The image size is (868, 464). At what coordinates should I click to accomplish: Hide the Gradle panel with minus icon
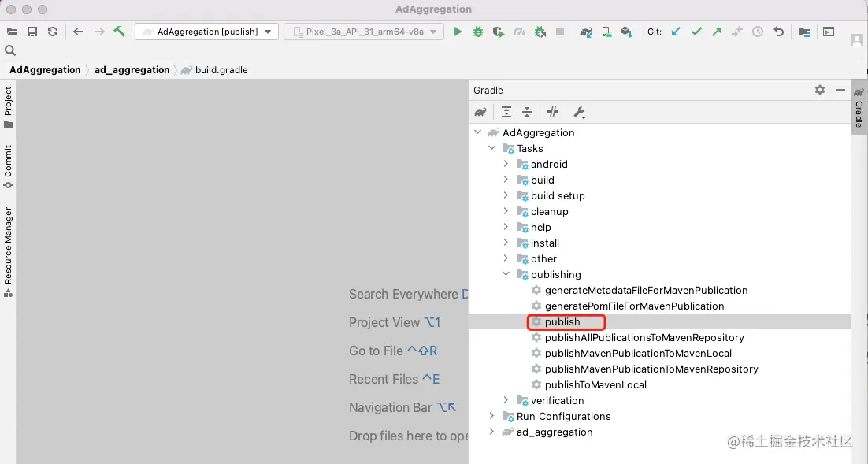point(840,90)
